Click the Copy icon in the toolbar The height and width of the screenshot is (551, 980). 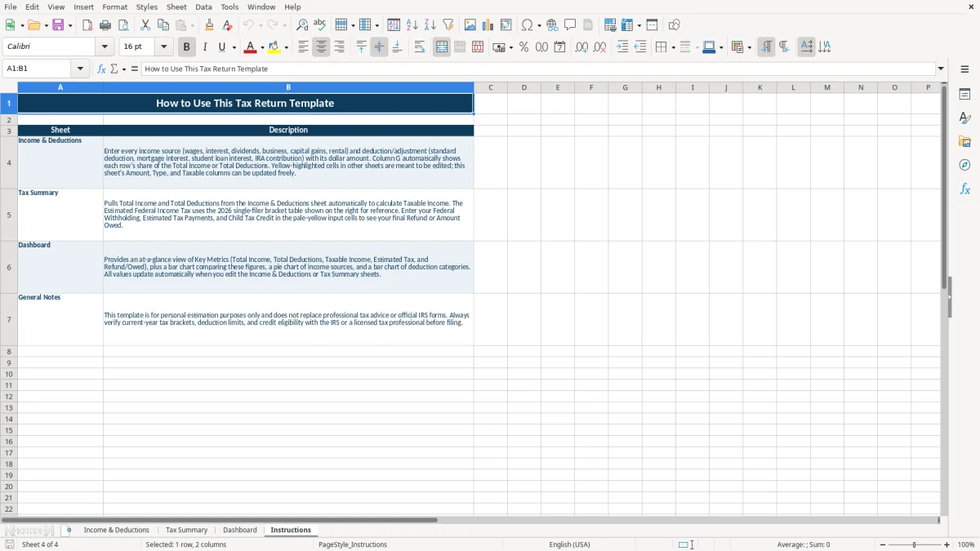coord(163,25)
